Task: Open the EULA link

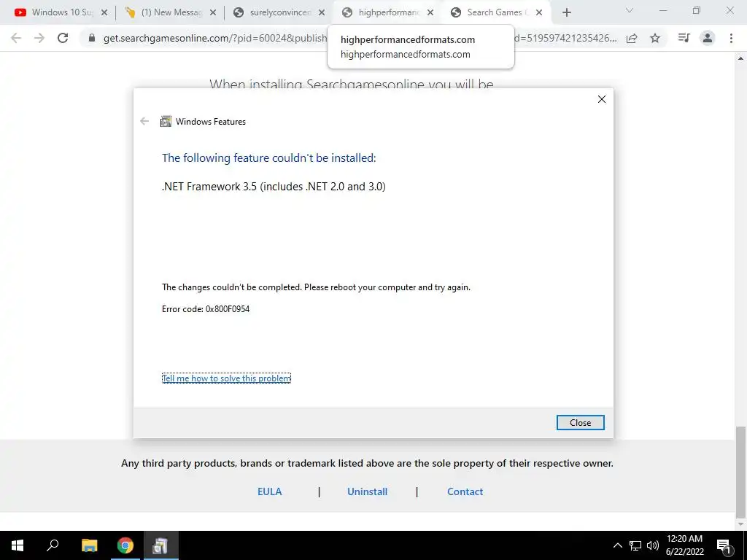Action: point(270,491)
